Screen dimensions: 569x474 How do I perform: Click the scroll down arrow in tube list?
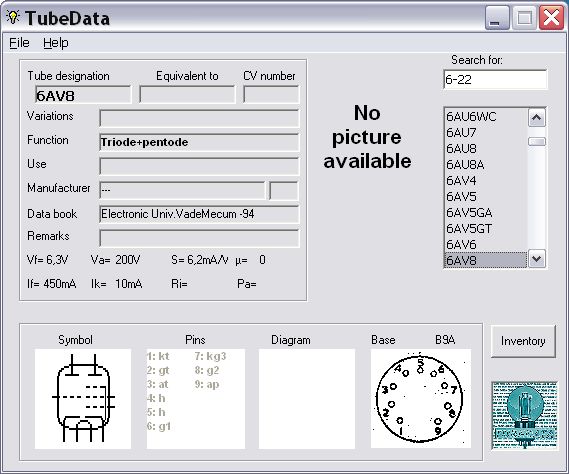(x=537, y=259)
